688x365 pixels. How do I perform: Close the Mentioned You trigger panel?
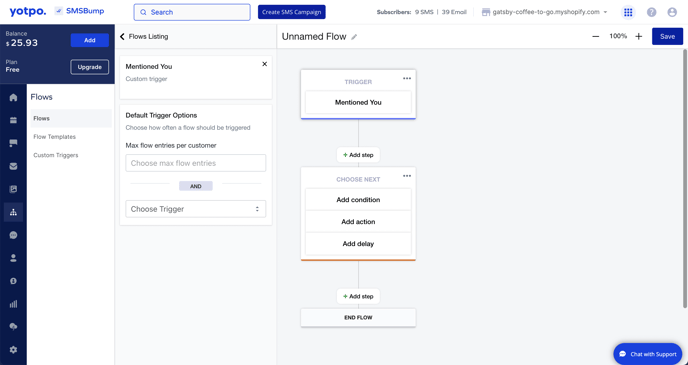pyautogui.click(x=265, y=64)
